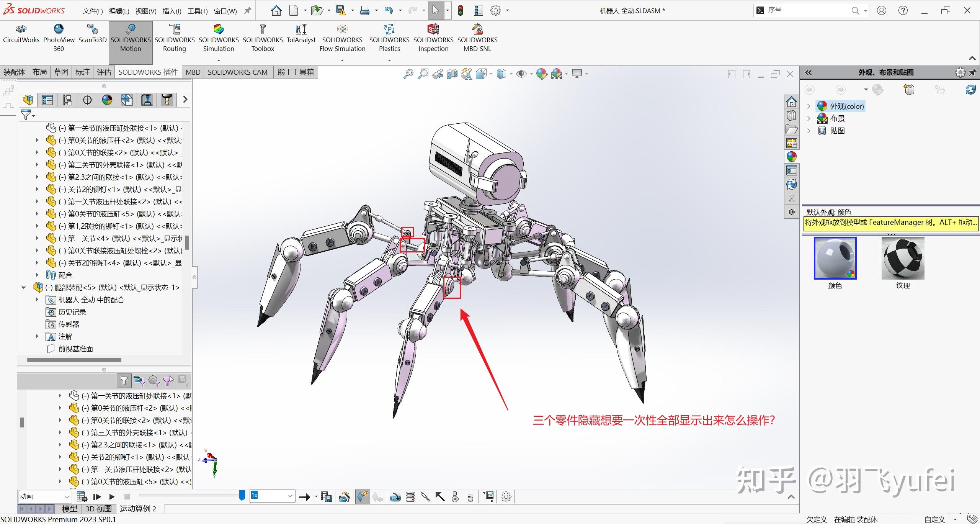Open the 文件(F) menu
The height and width of the screenshot is (524, 980).
pos(93,11)
